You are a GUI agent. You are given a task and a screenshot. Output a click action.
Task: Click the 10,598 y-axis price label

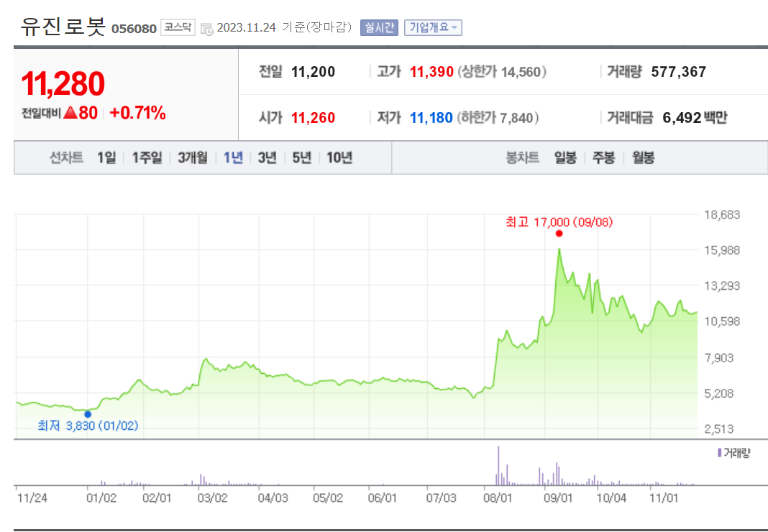(722, 321)
